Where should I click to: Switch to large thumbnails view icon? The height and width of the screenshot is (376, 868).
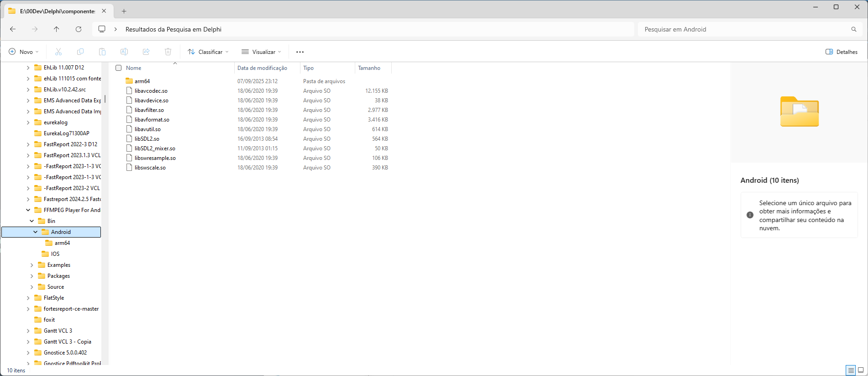(861, 370)
